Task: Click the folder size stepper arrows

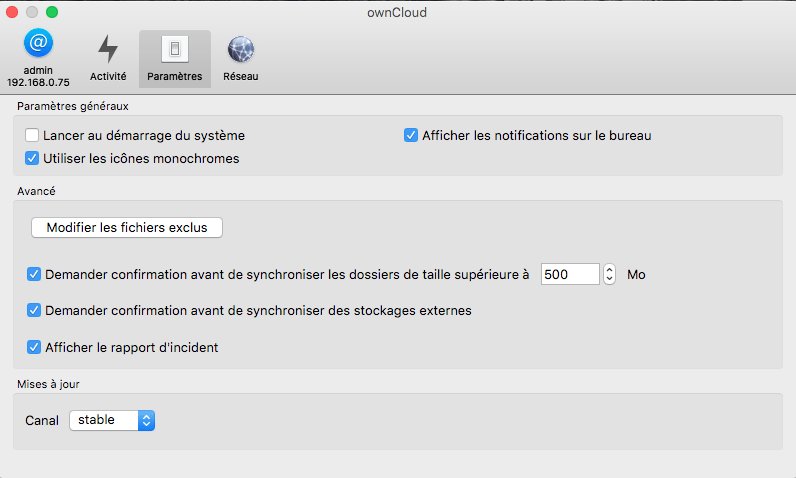Action: tap(610, 274)
